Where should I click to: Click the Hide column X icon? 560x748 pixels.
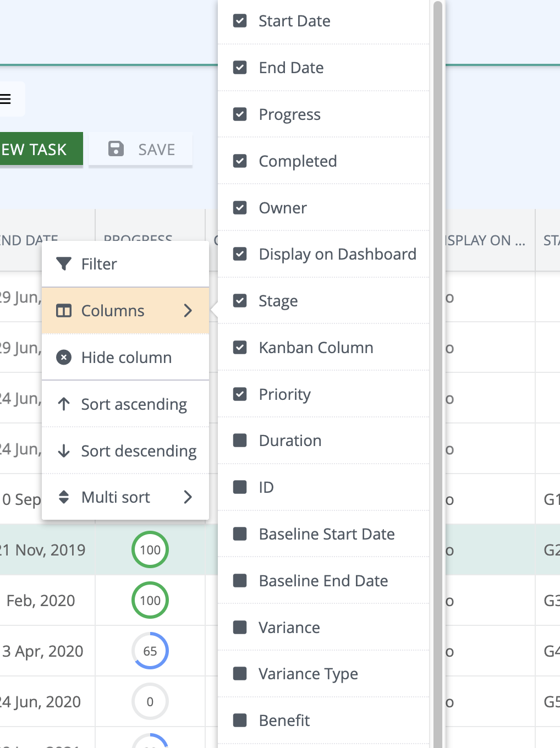64,358
